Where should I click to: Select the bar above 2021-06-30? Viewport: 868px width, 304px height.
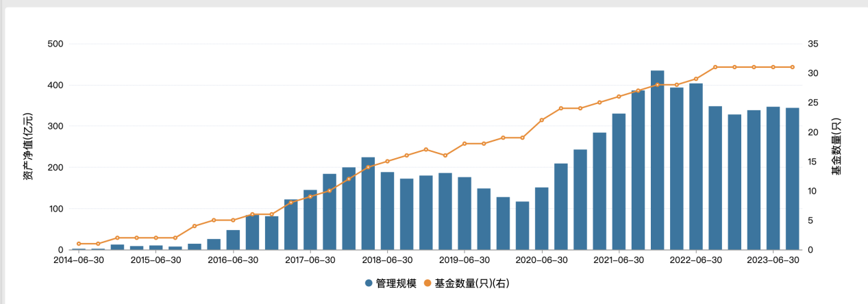(x=619, y=182)
